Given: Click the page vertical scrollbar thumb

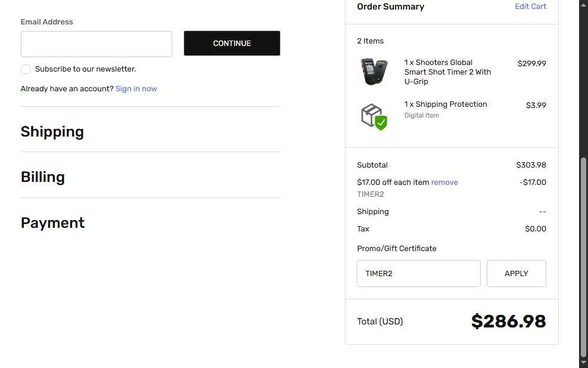Looking at the screenshot, I should (x=583, y=257).
